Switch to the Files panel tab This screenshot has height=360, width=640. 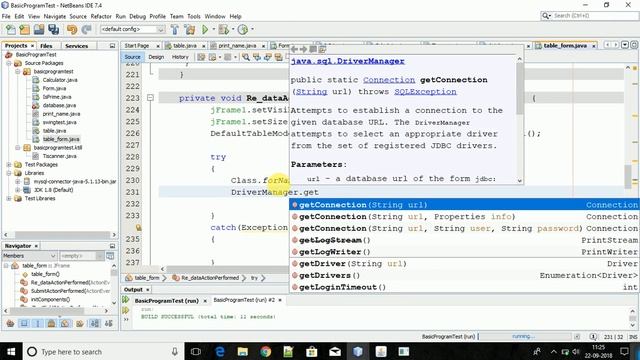pyautogui.click(x=46, y=46)
